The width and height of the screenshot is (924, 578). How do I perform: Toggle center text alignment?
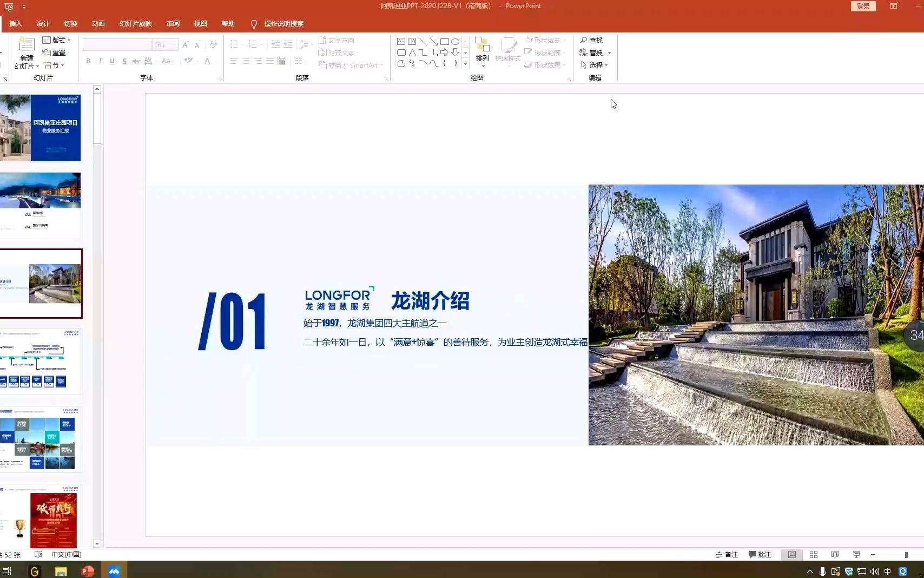tap(246, 61)
